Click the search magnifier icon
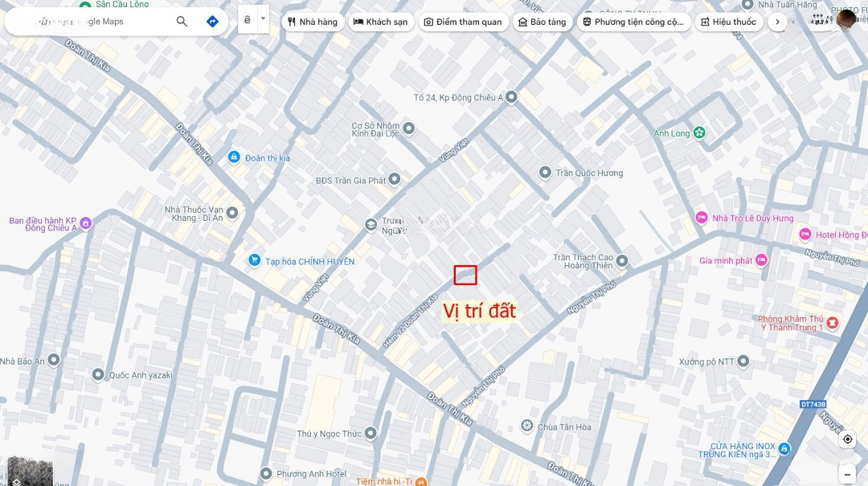868x486 pixels. 182,22
